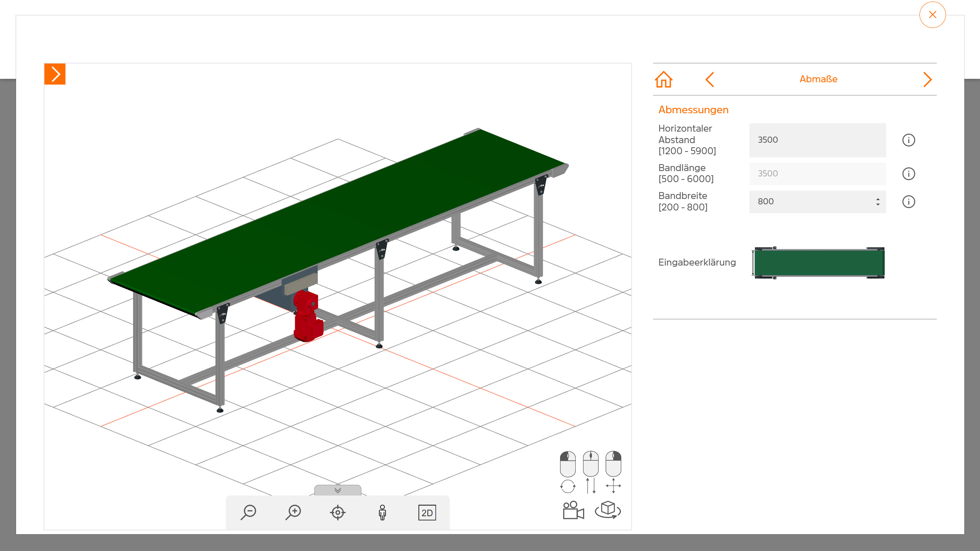Image resolution: width=980 pixels, height=551 pixels.
Task: Toggle the 2D view mode
Action: pos(427,513)
